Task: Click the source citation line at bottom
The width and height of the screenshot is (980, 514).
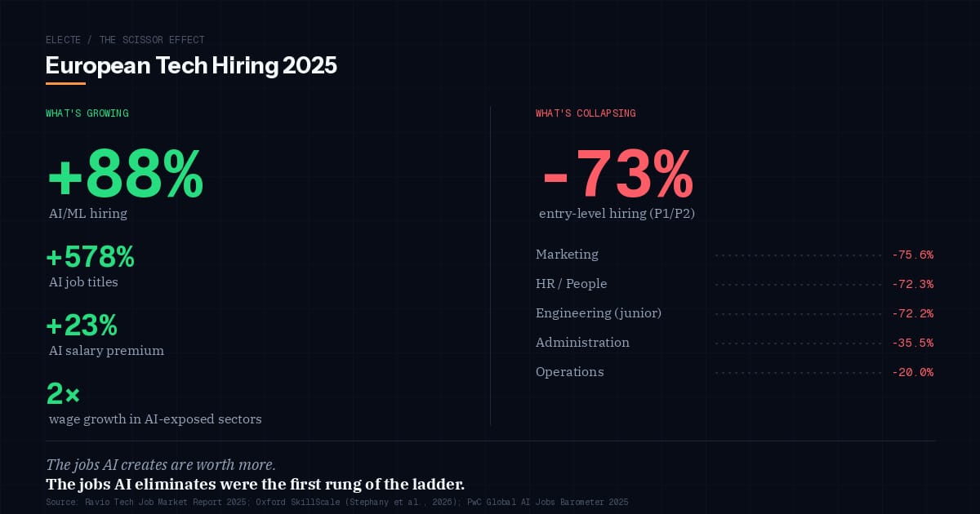Action: click(336, 502)
